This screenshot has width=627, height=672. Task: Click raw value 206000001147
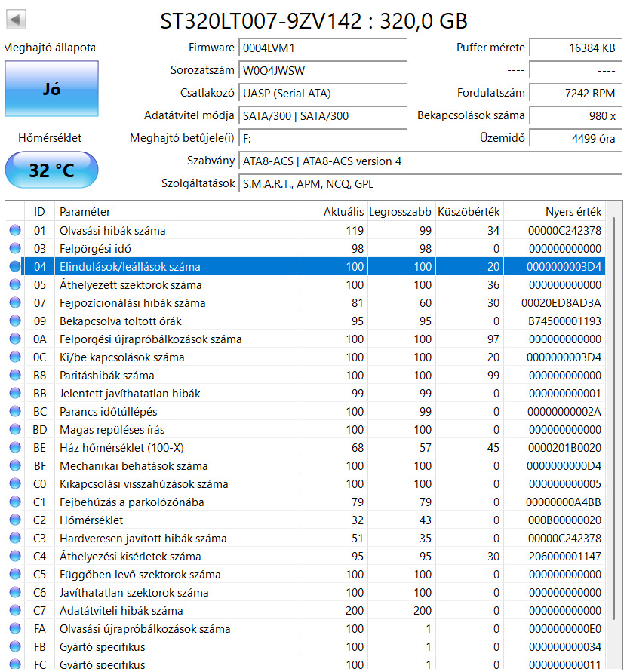coord(565,557)
